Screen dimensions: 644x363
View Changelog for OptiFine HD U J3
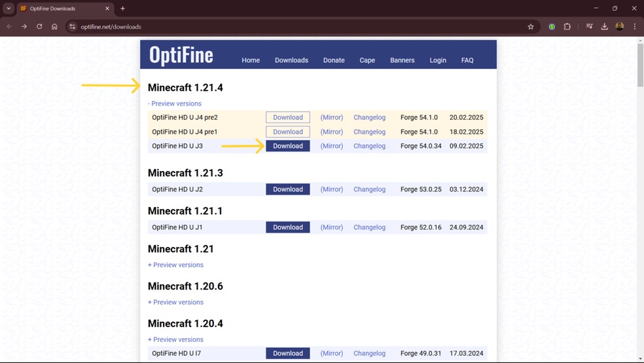click(369, 146)
